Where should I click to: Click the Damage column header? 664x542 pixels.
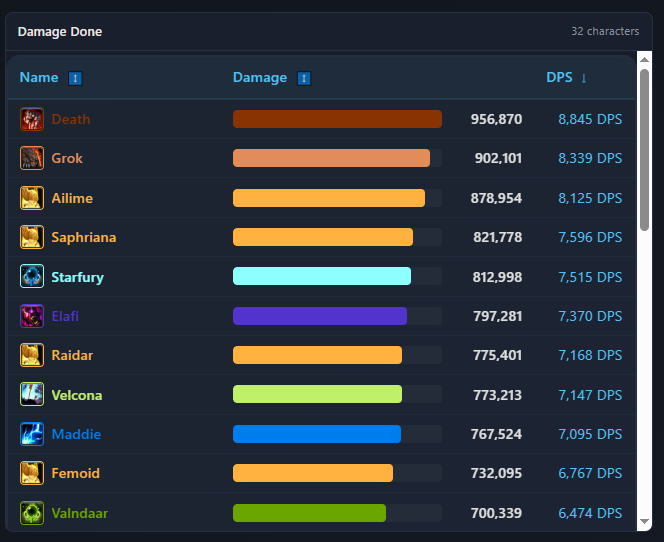click(x=260, y=77)
